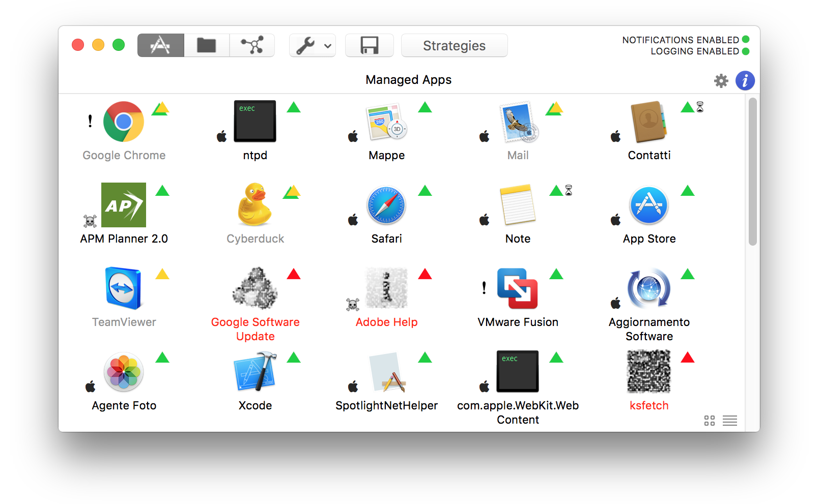Viewport: 820px width, 504px height.
Task: Select the Agente Foto icon
Action: (x=124, y=372)
